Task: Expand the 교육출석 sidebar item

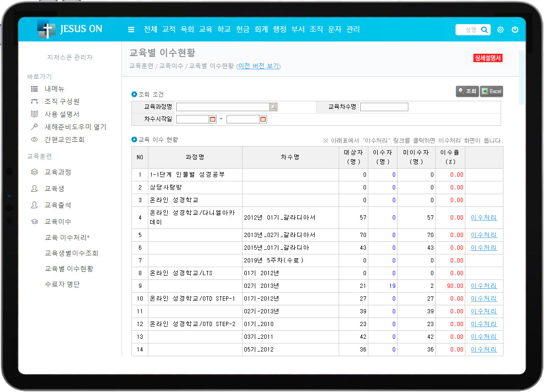Action: [x=57, y=205]
